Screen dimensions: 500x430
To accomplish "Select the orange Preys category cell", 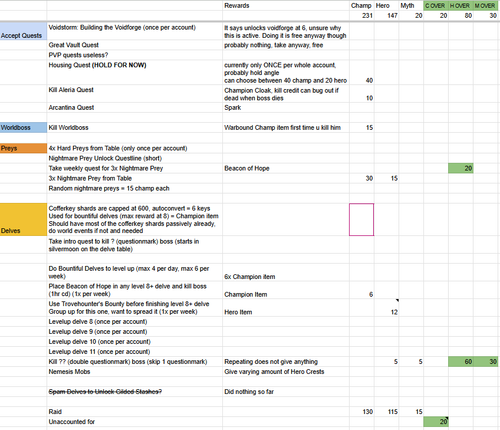I will coord(23,148).
